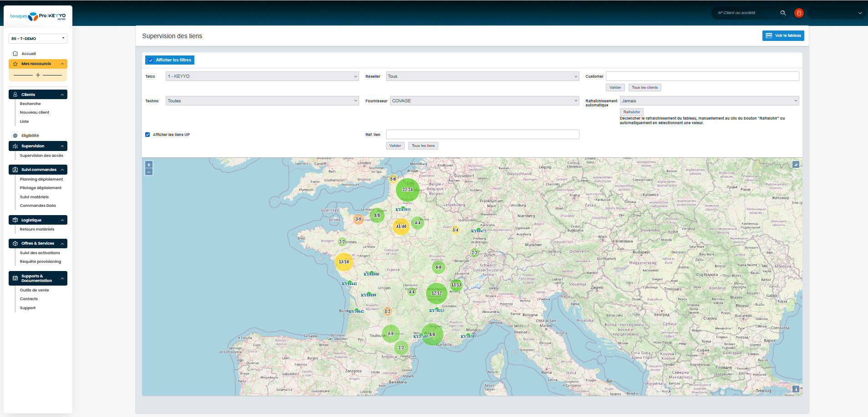Open Planning déploiement menu item
This screenshot has height=417, width=868.
[x=41, y=179]
